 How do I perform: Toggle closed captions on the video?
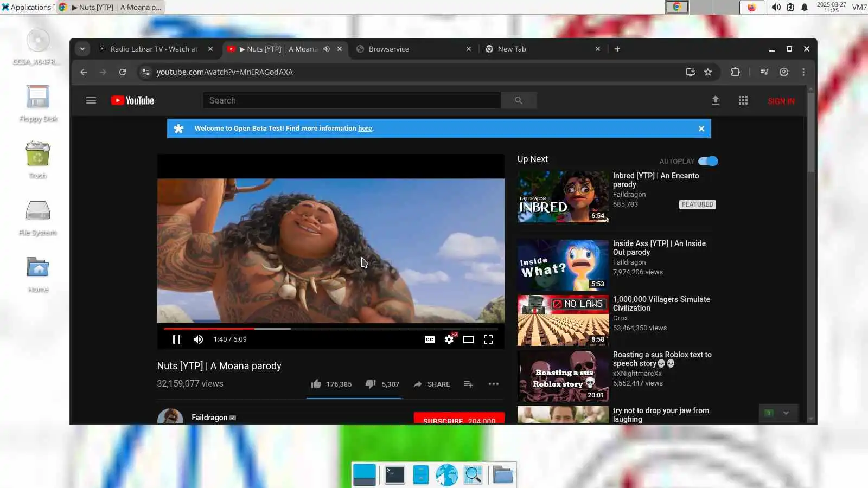point(430,339)
